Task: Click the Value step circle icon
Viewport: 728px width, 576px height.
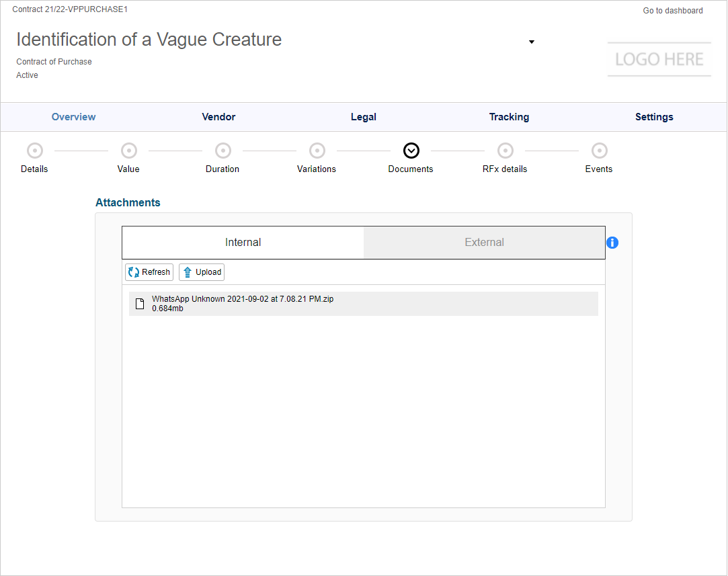Action: 129,151
